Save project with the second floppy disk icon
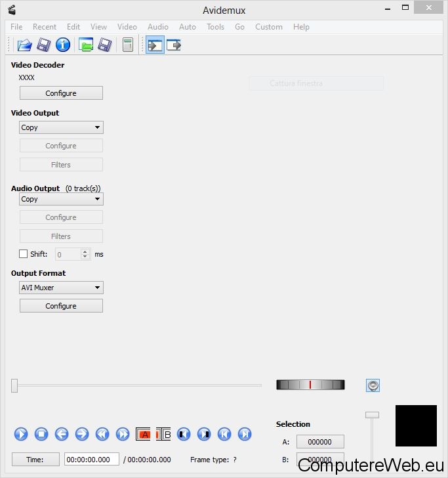The width and height of the screenshot is (448, 478). pyautogui.click(x=105, y=45)
